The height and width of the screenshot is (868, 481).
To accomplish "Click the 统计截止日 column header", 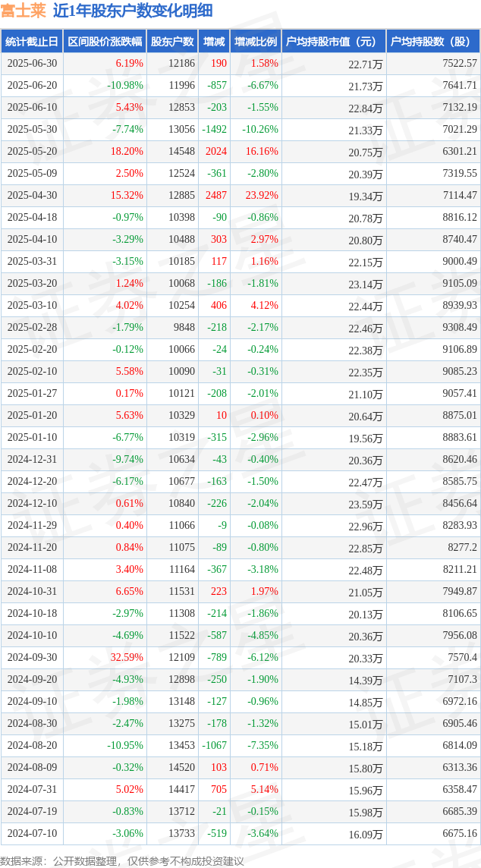I will [x=32, y=42].
